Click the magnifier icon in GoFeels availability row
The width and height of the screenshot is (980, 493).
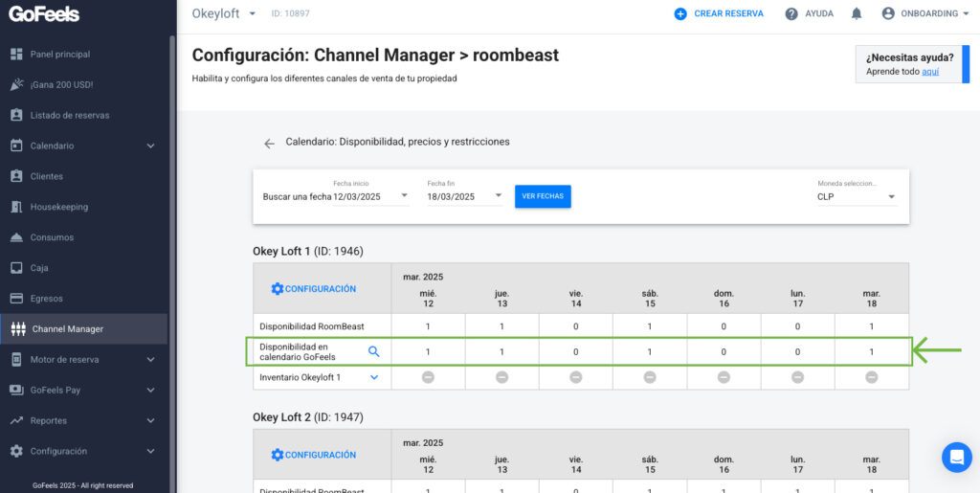pos(374,351)
